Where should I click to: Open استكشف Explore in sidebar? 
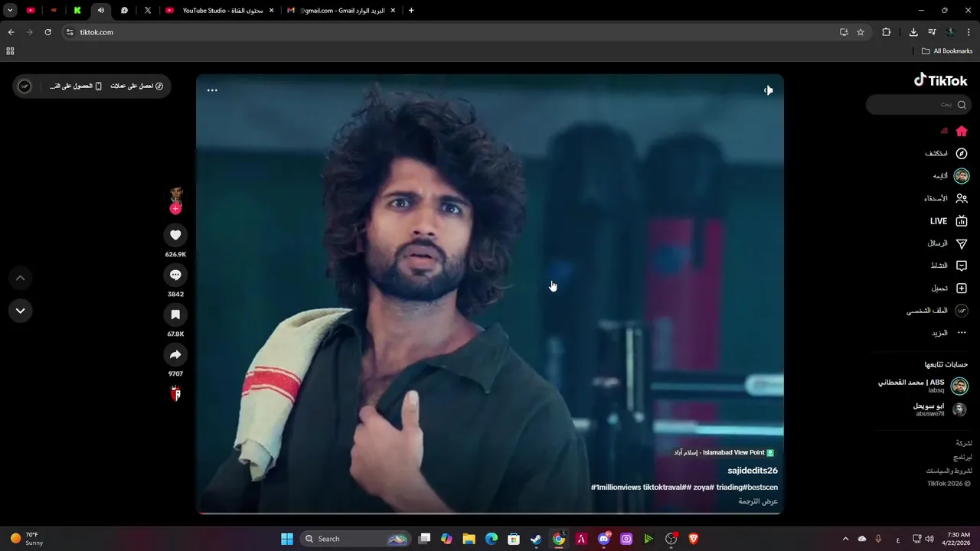[x=946, y=153]
